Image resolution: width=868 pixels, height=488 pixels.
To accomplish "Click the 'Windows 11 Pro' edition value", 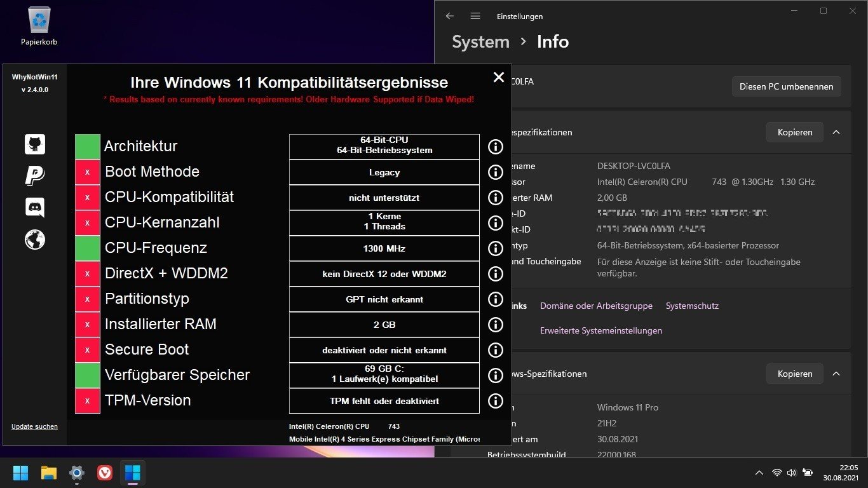I will [x=628, y=407].
